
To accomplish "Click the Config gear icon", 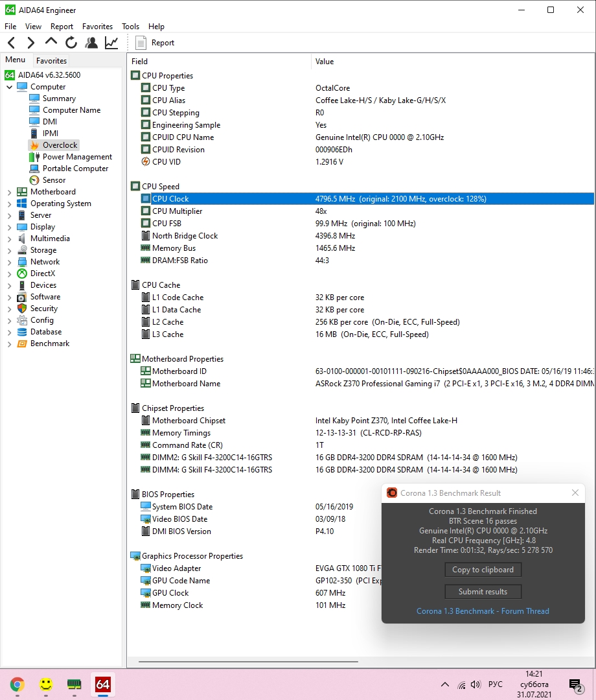I will pyautogui.click(x=22, y=320).
